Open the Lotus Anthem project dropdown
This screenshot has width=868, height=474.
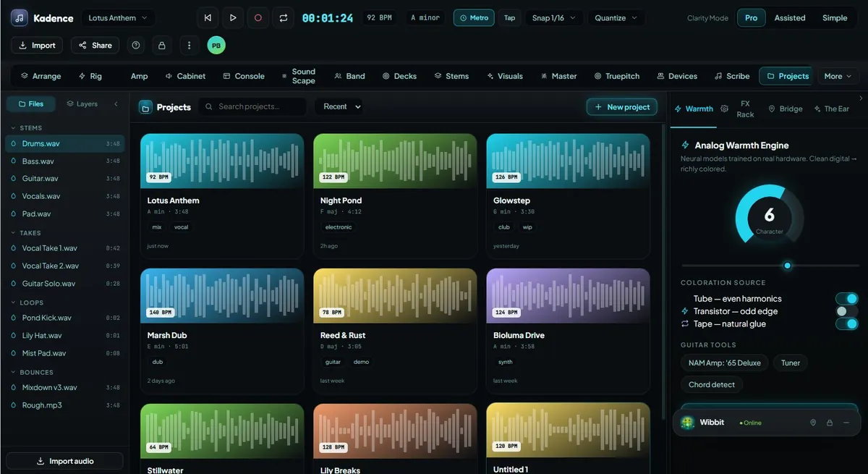116,17
